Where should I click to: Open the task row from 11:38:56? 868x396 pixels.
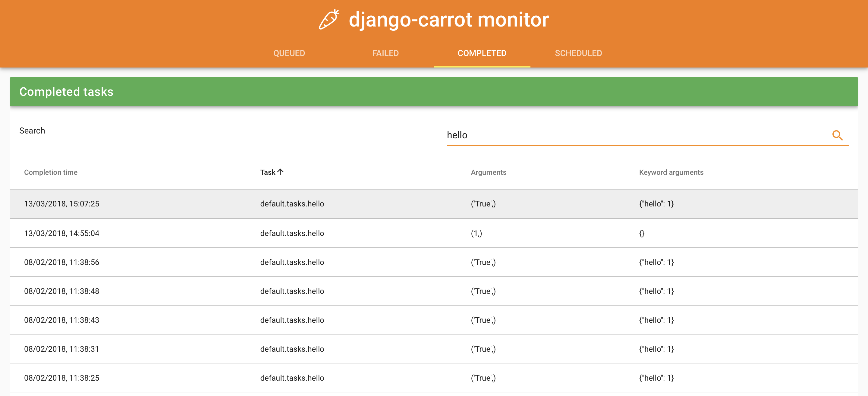pyautogui.click(x=62, y=262)
